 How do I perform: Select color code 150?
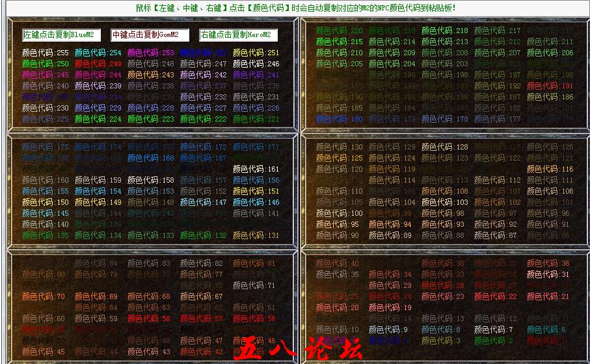(x=46, y=202)
